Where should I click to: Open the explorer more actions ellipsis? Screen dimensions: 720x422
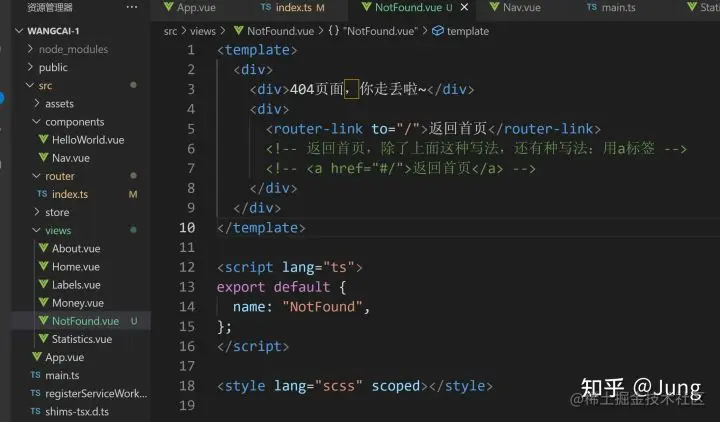132,7
